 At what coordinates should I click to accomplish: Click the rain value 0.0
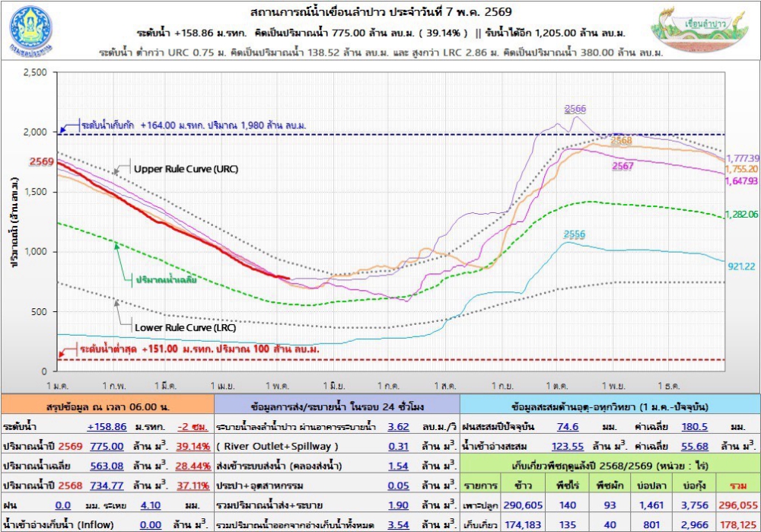click(x=63, y=505)
